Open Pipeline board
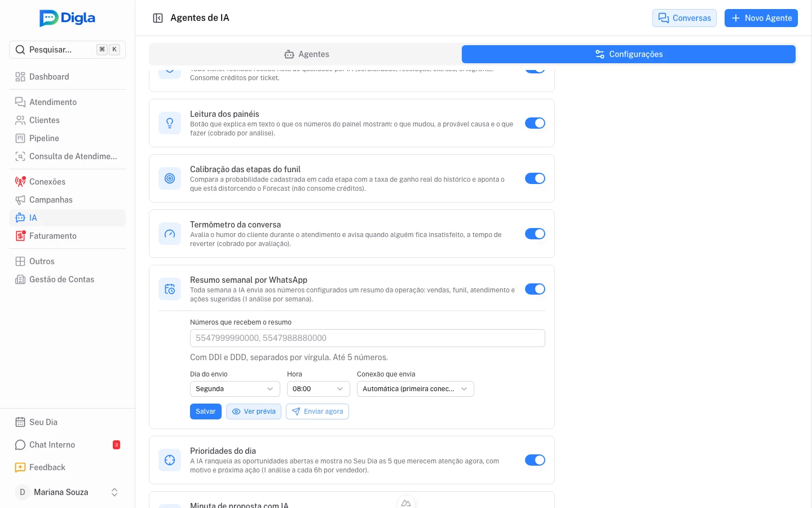This screenshot has width=812, height=508. tap(67, 138)
